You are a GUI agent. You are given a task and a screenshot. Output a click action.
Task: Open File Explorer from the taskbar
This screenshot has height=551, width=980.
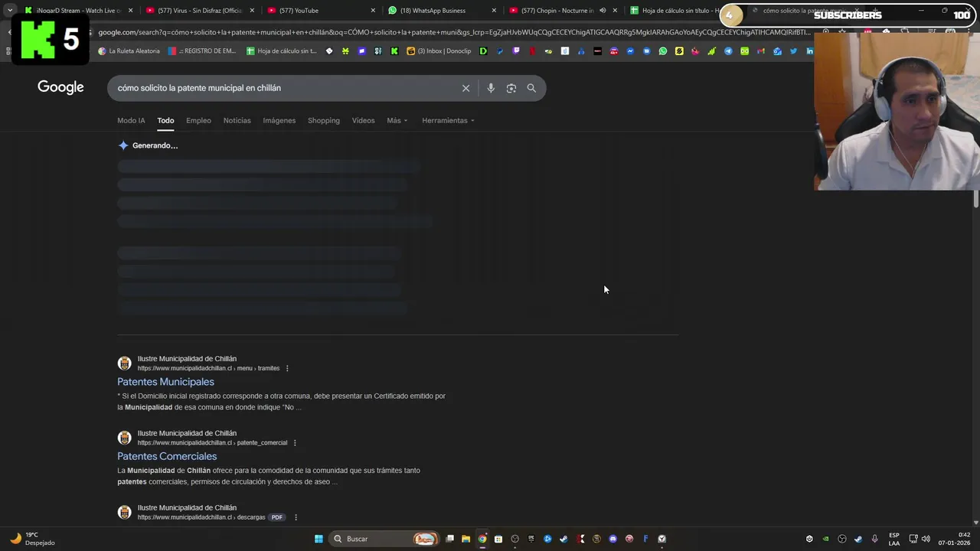click(x=465, y=539)
